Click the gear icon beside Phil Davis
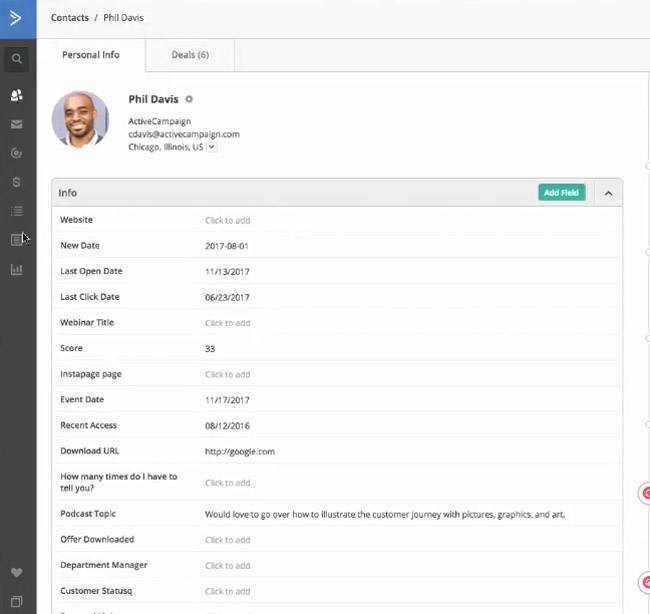Viewport: 650px width, 614px height. pyautogui.click(x=189, y=100)
